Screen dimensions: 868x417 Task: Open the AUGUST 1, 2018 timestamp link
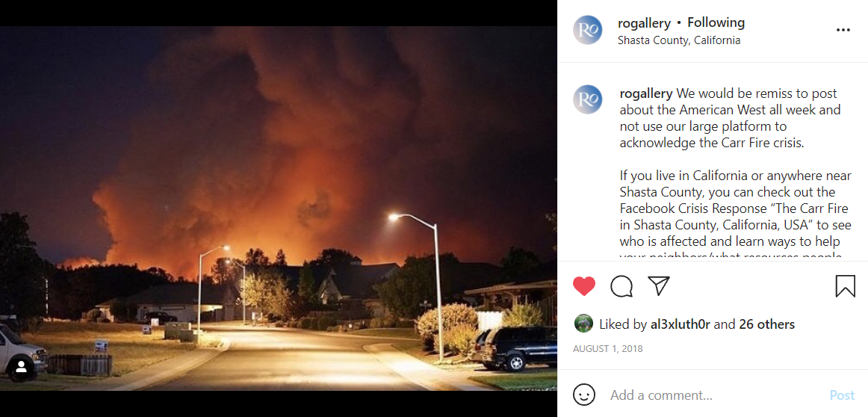(x=608, y=349)
